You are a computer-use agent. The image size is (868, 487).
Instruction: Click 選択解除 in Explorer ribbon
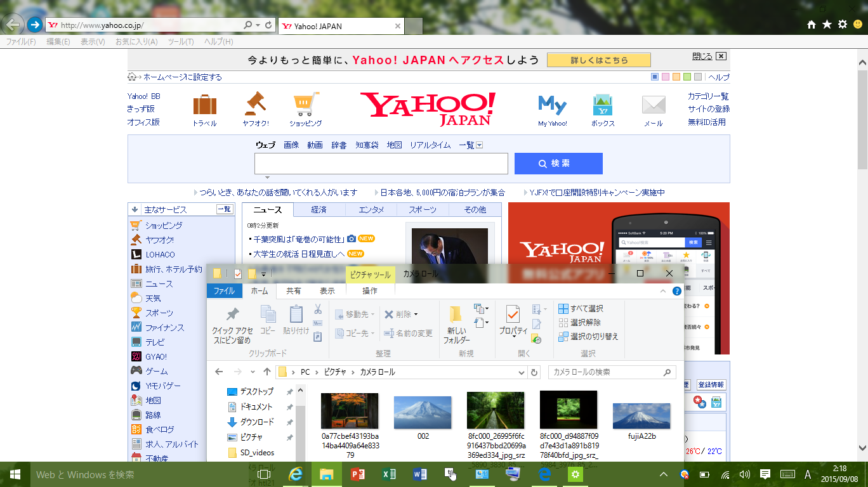pyautogui.click(x=579, y=323)
